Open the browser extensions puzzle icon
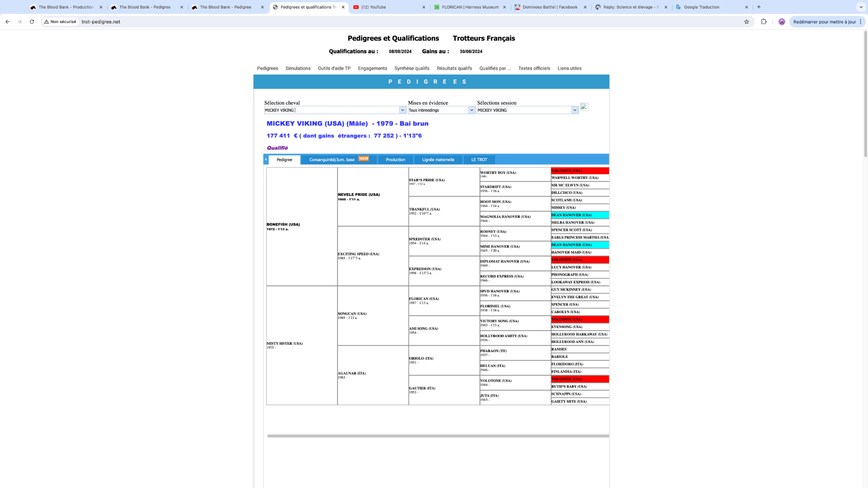 [764, 22]
